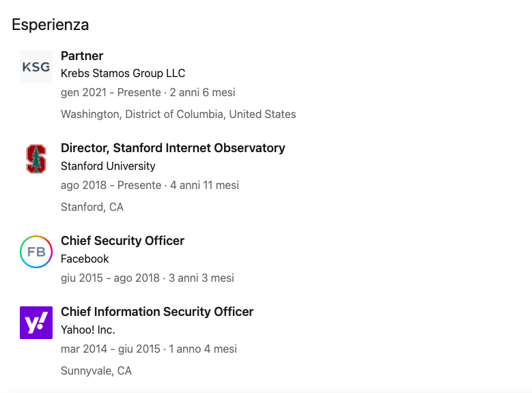Select the Chief Security Officer title

tap(122, 241)
